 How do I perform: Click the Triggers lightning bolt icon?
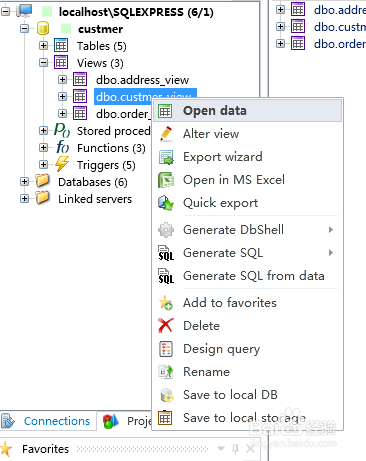click(x=62, y=164)
